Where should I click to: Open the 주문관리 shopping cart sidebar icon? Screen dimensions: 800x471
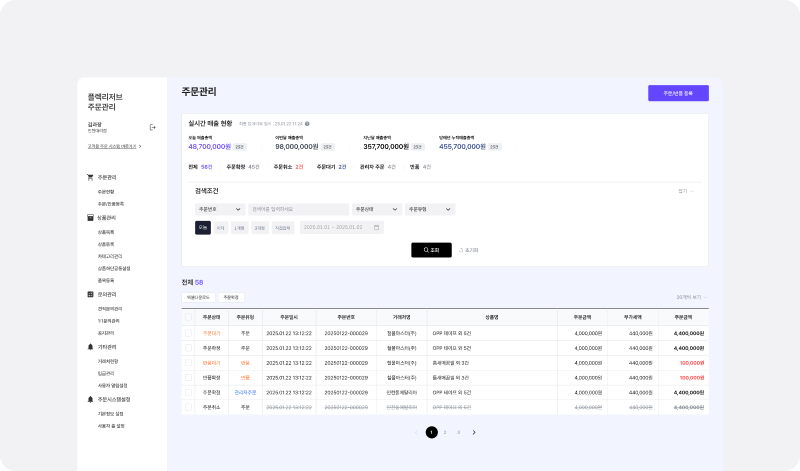pyautogui.click(x=90, y=178)
